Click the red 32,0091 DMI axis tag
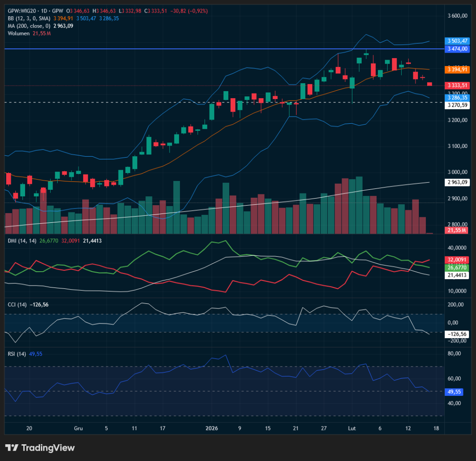 coord(457,260)
